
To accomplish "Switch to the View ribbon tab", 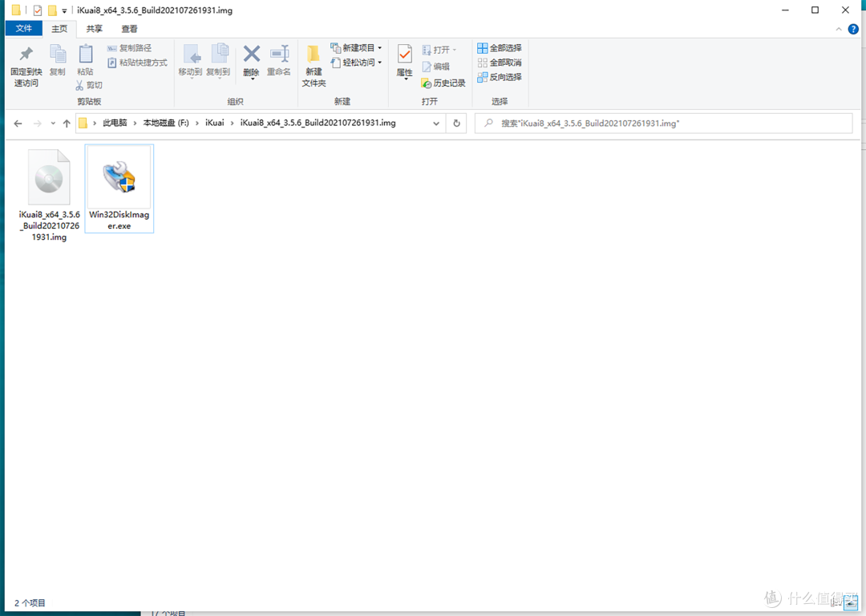I will point(129,29).
